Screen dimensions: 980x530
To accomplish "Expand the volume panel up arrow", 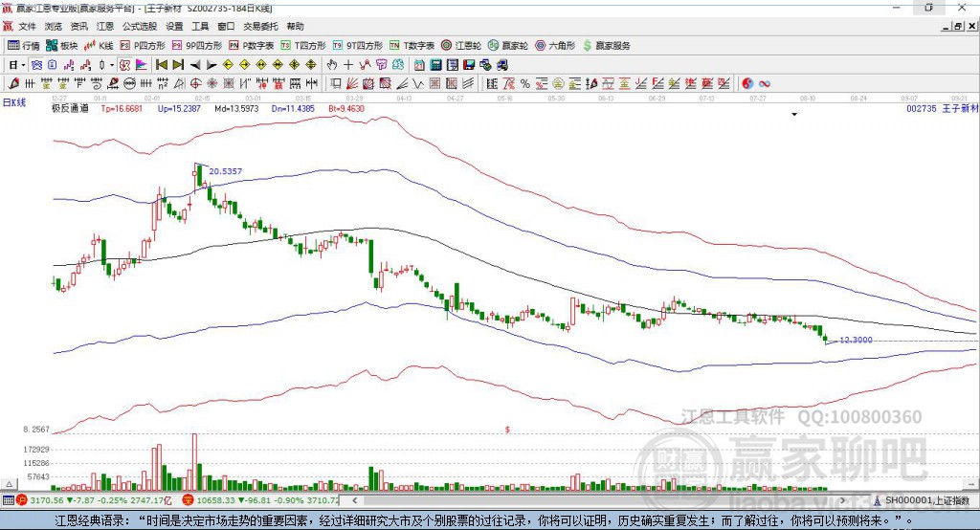I will (9, 484).
